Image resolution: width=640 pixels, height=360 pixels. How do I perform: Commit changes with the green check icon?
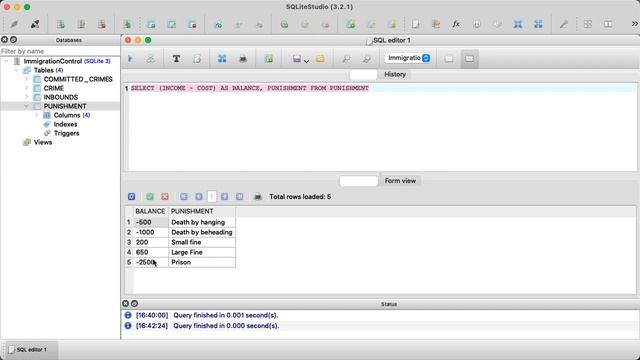[150, 197]
